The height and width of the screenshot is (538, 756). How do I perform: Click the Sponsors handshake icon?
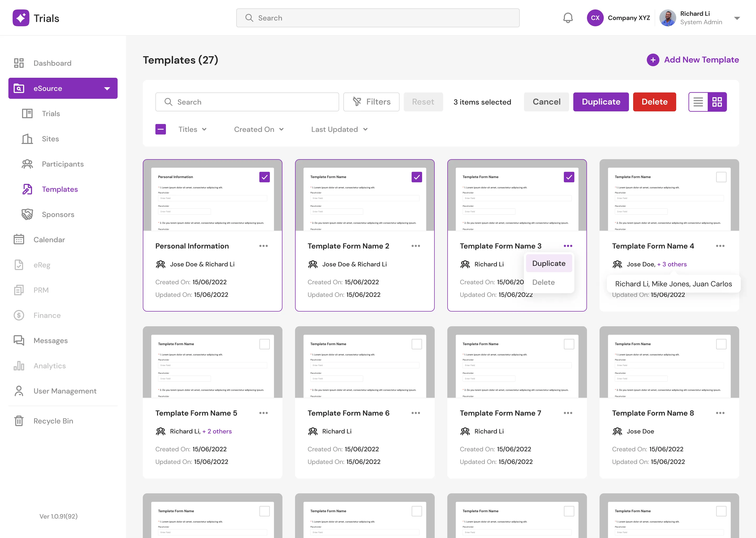[27, 214]
